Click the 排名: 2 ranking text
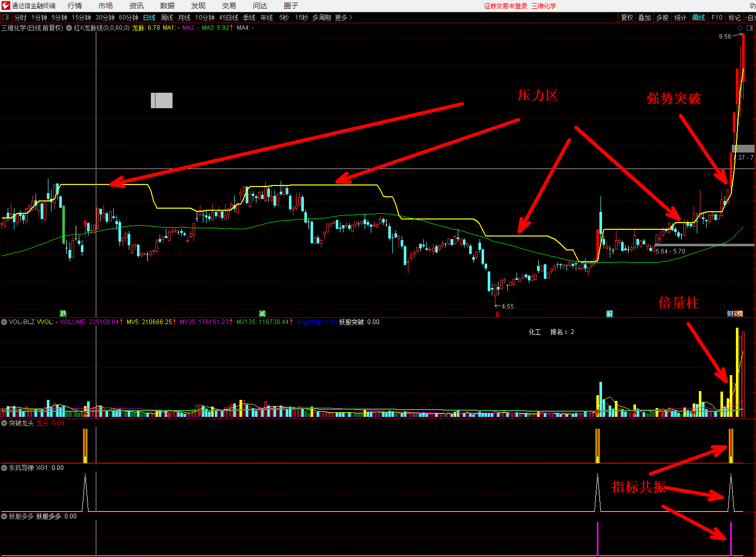Viewport: 756px width, 557px height. click(562, 332)
